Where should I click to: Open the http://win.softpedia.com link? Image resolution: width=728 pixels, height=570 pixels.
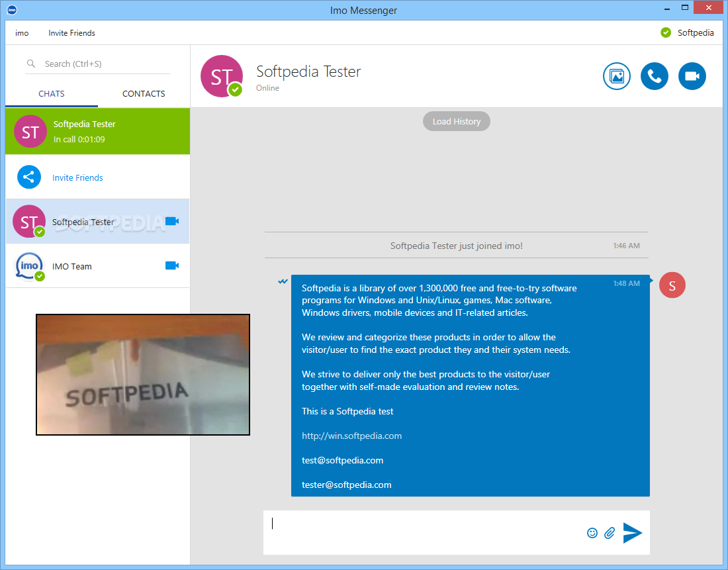coord(351,436)
